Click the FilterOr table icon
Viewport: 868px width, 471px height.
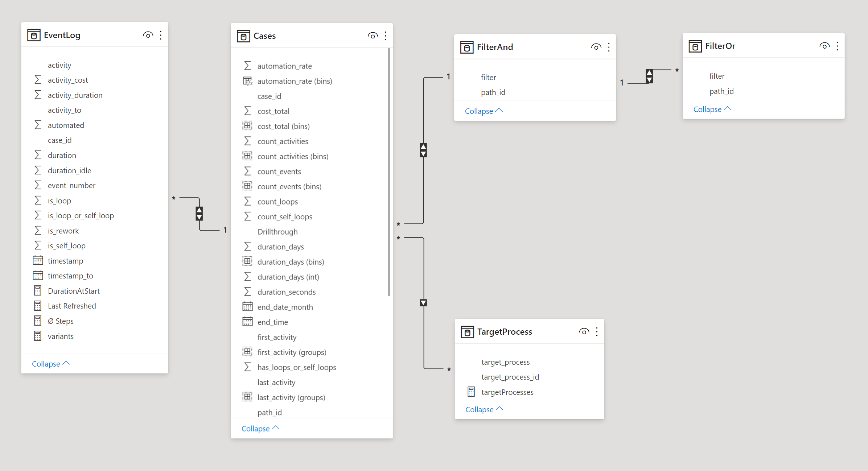(695, 46)
